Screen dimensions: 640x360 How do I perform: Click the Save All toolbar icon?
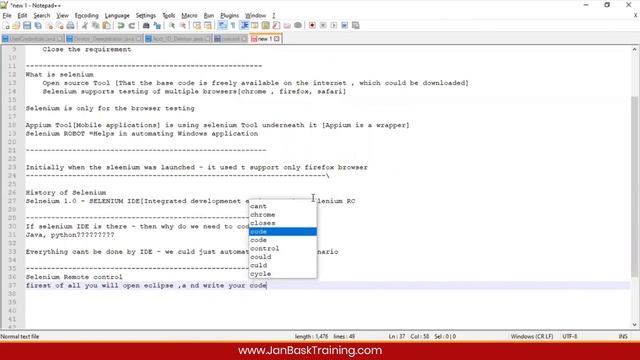pyautogui.click(x=38, y=25)
